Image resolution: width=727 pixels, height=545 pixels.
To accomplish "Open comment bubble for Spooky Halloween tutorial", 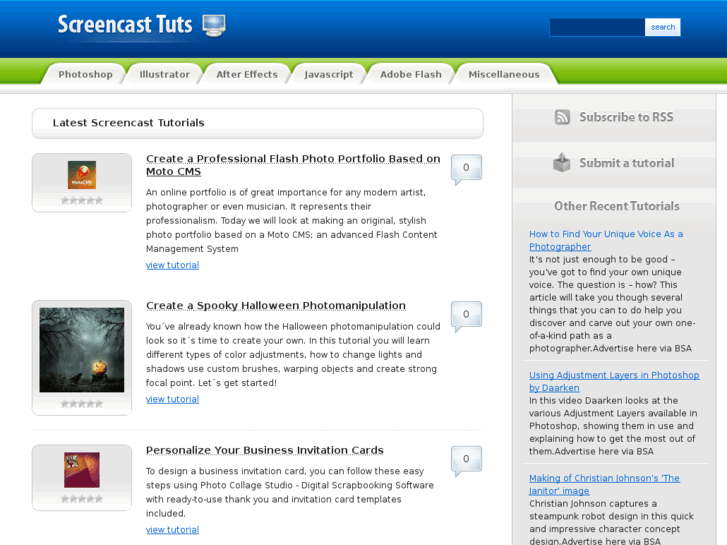I will click(x=466, y=316).
